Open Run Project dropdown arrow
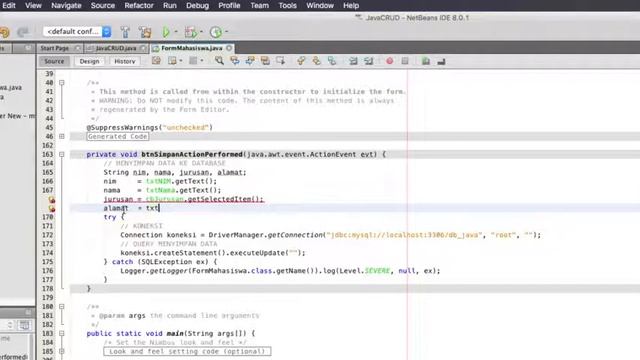640x360 pixels. (x=176, y=32)
